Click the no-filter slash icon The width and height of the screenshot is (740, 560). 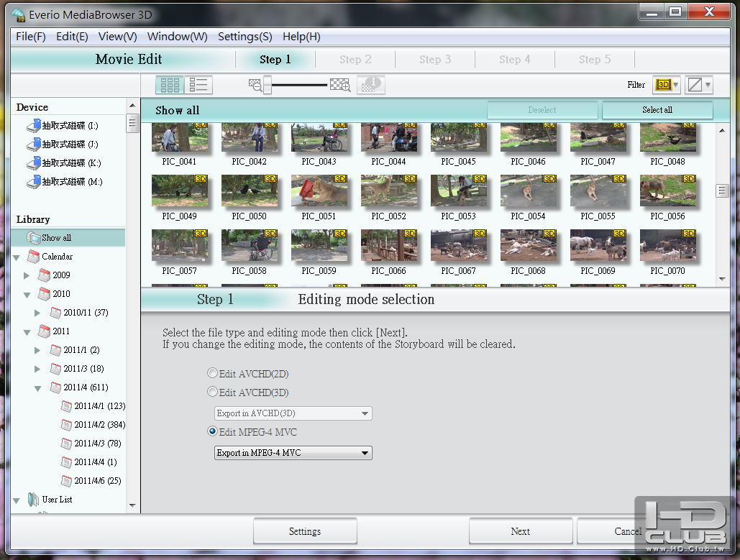[x=695, y=85]
